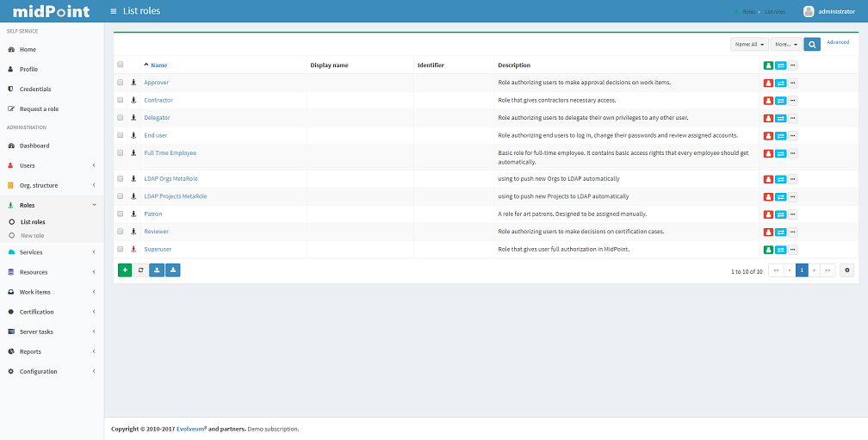Click blue arrows icon in End user row
The image size is (868, 440).
point(780,136)
